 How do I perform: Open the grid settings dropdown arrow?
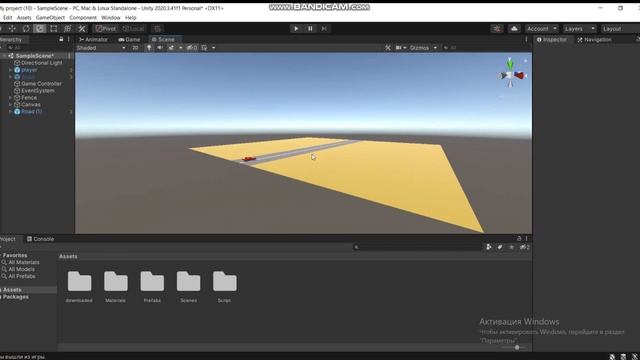tap(213, 48)
